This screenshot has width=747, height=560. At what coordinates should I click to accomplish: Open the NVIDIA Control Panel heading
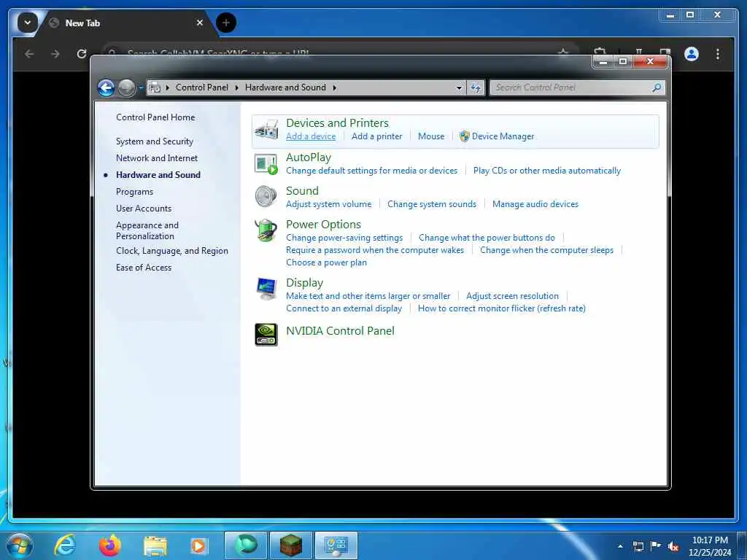tap(340, 330)
